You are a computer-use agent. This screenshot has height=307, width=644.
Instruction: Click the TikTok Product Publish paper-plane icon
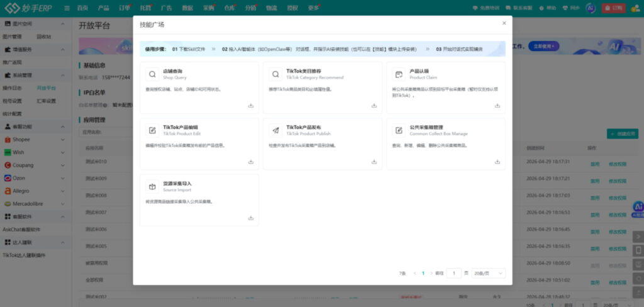(x=275, y=130)
